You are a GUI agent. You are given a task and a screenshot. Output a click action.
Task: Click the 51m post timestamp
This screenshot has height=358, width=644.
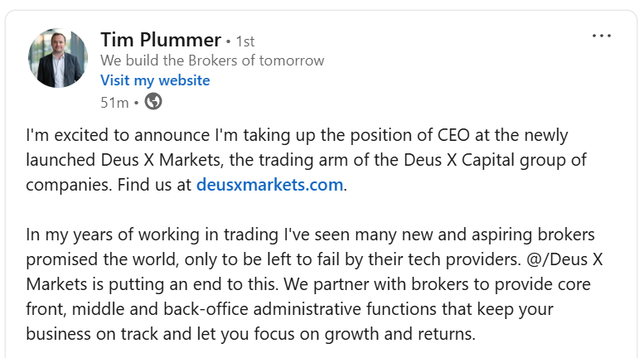coord(114,102)
